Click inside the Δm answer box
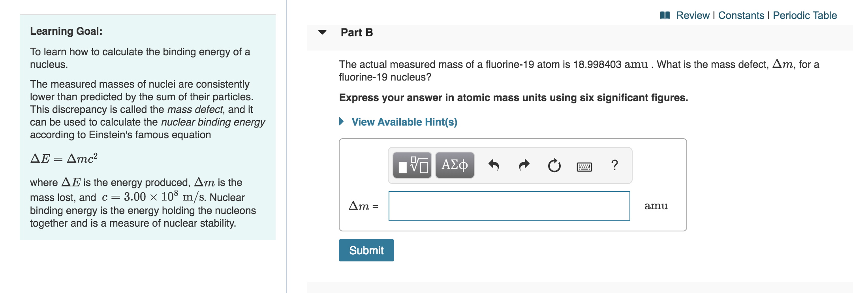Image resolution: width=868 pixels, height=293 pixels. click(x=509, y=205)
